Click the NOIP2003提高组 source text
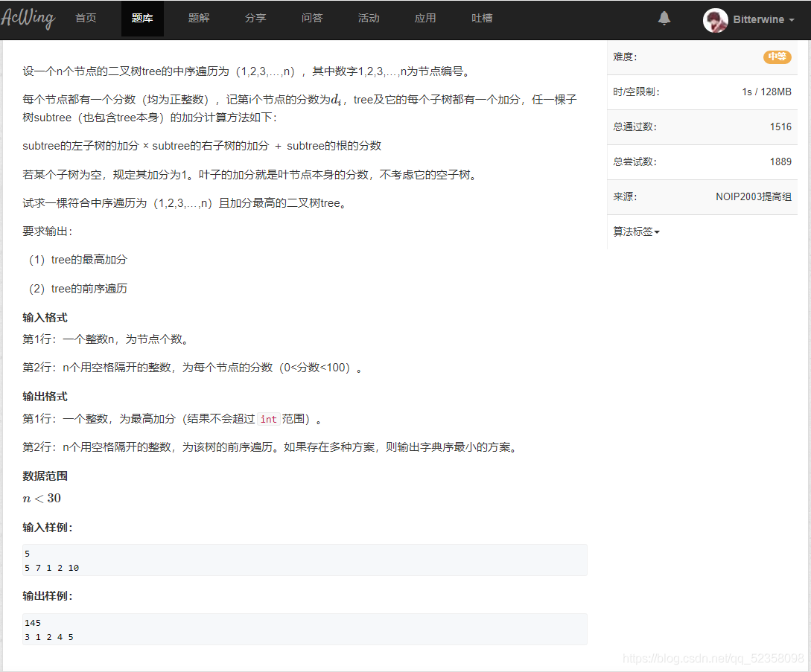The height and width of the screenshot is (672, 811). [754, 196]
